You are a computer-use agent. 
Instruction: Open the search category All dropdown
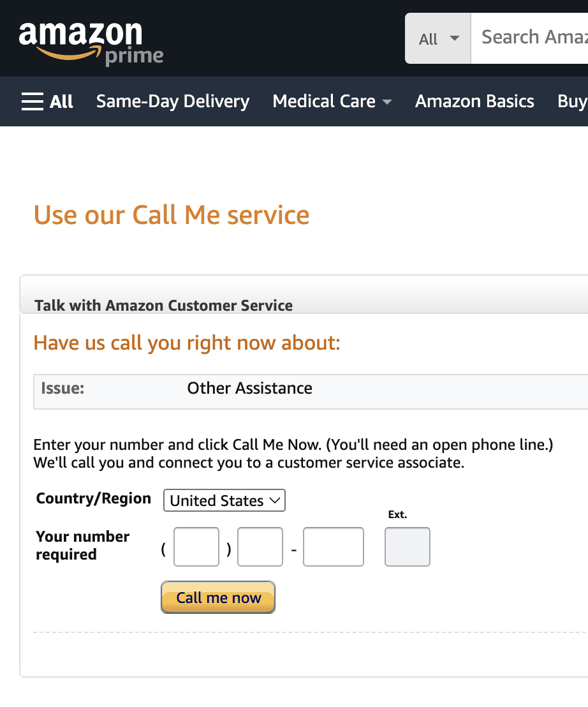point(437,38)
